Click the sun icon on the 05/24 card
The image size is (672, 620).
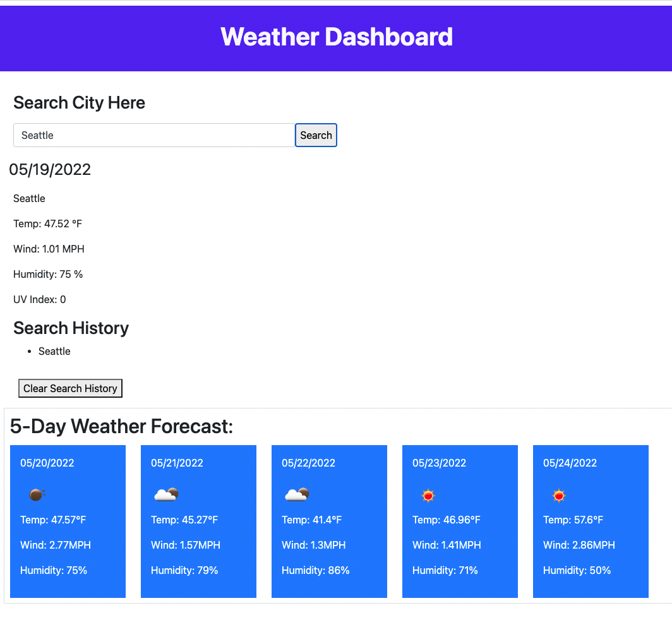pyautogui.click(x=559, y=496)
